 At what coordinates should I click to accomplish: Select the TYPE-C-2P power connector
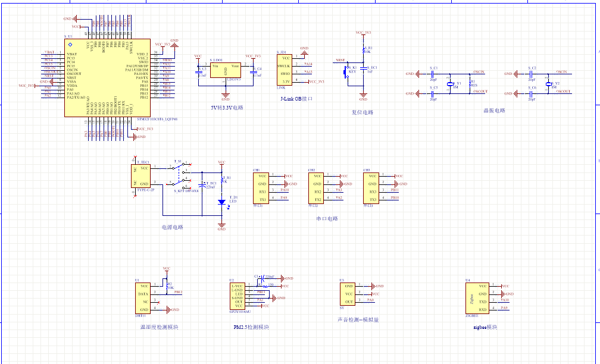pos(142,176)
